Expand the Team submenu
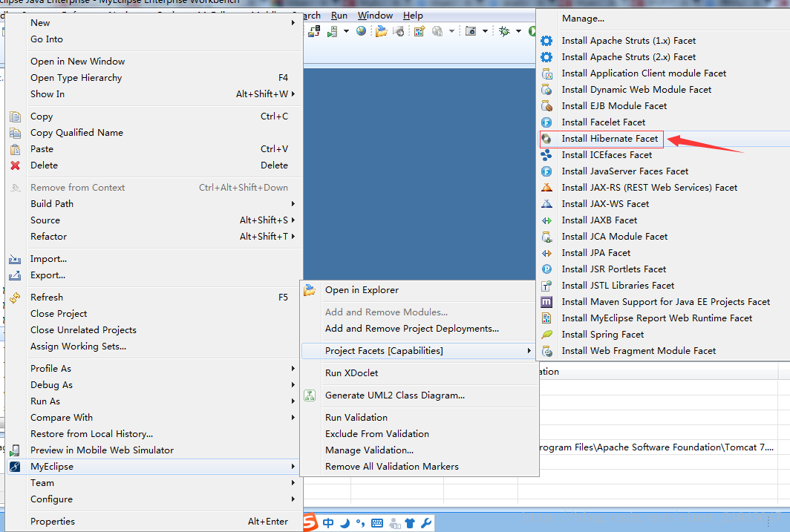The height and width of the screenshot is (532, 790). tap(154, 483)
